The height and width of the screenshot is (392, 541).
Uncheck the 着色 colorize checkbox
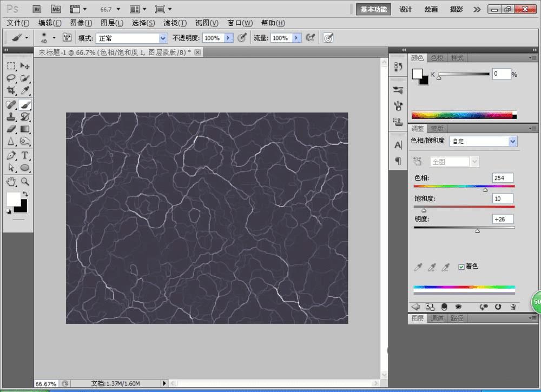pyautogui.click(x=461, y=267)
